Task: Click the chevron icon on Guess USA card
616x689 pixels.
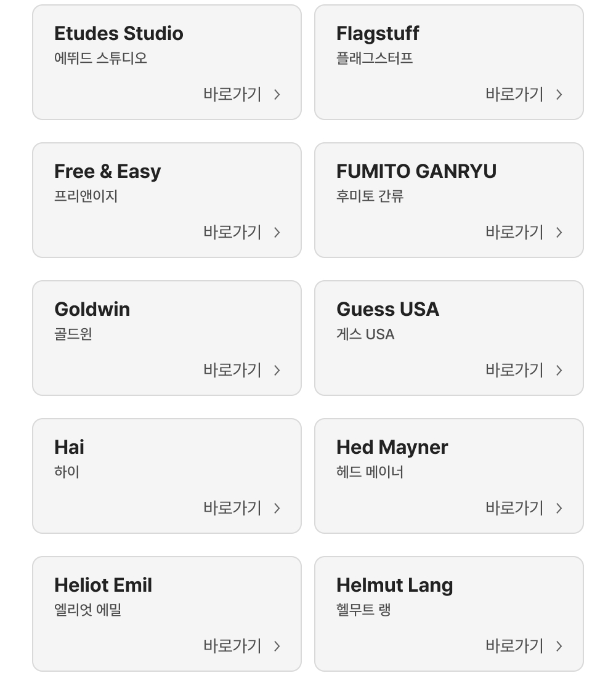Action: pyautogui.click(x=559, y=370)
